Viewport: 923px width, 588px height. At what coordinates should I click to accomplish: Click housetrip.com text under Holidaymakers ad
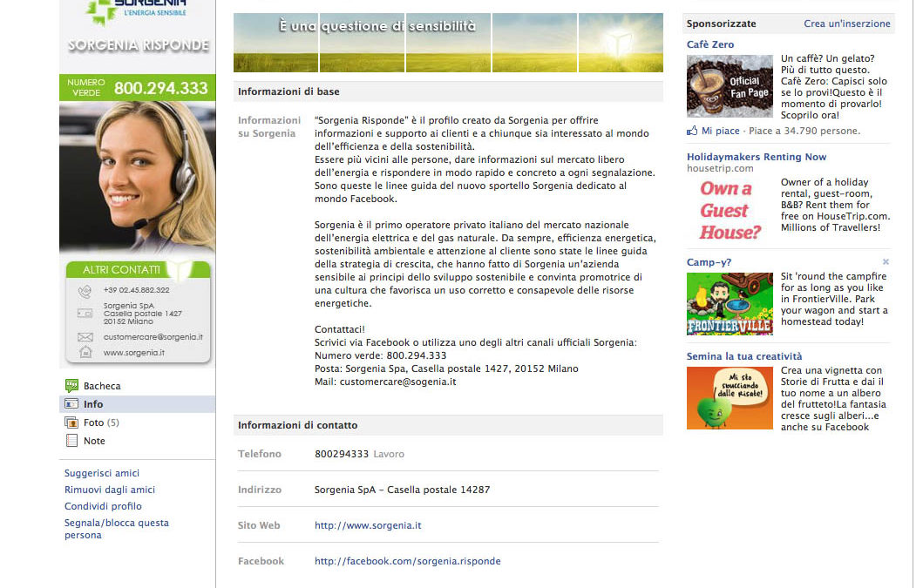point(720,168)
